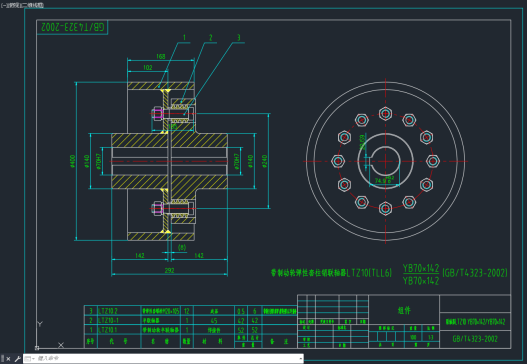
Task: Select the Ø240 diameter dimension
Action: pos(264,161)
